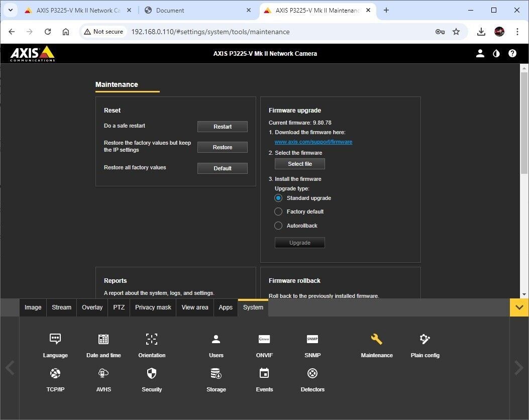The width and height of the screenshot is (529, 420).
Task: Click the AXIS Communications logo
Action: [x=32, y=54]
